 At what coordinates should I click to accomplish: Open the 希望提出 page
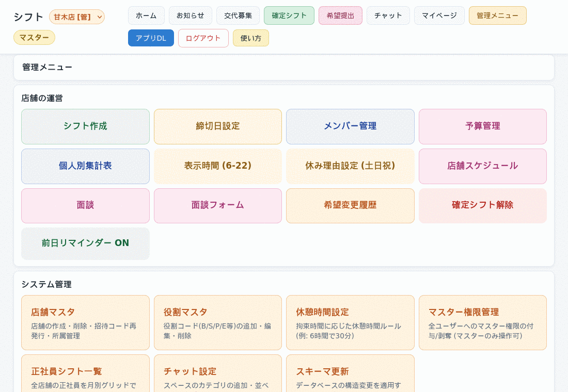point(340,15)
